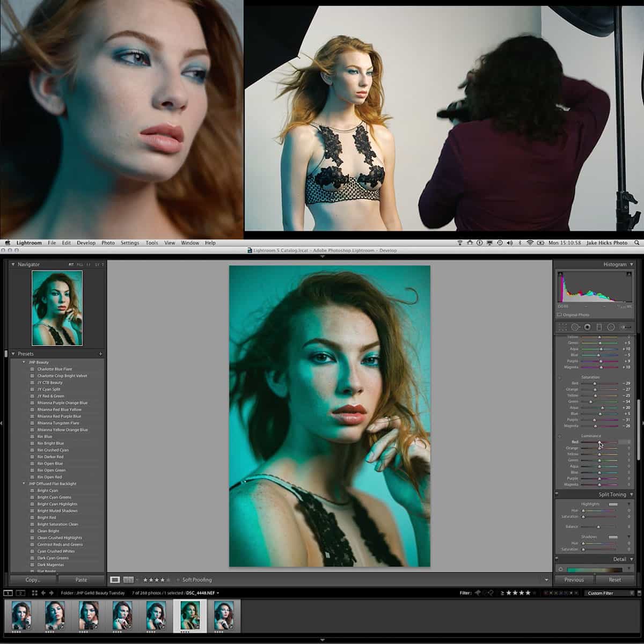
Task: Set a five-star rating in the Filter bar
Action: (x=535, y=592)
